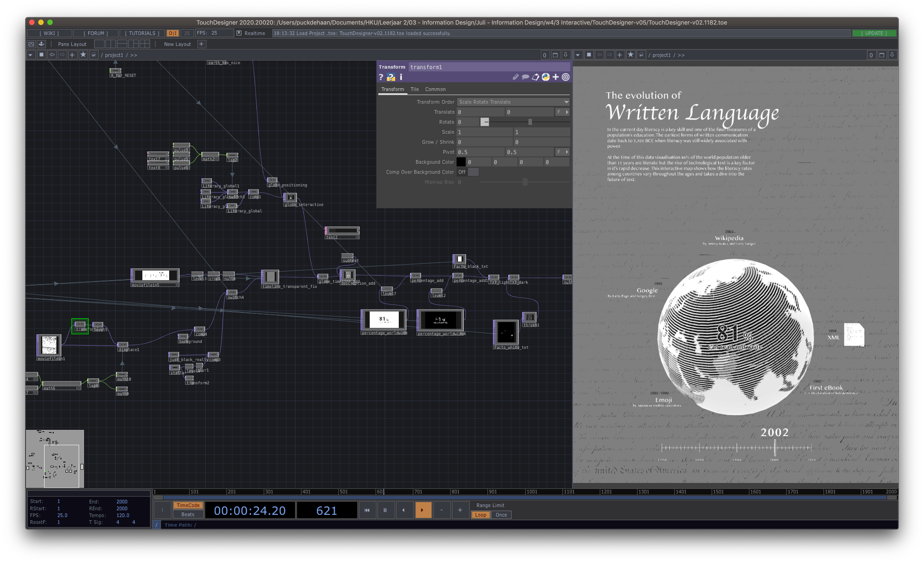Enable TimeCode display mode
The image size is (924, 563).
pos(188,505)
